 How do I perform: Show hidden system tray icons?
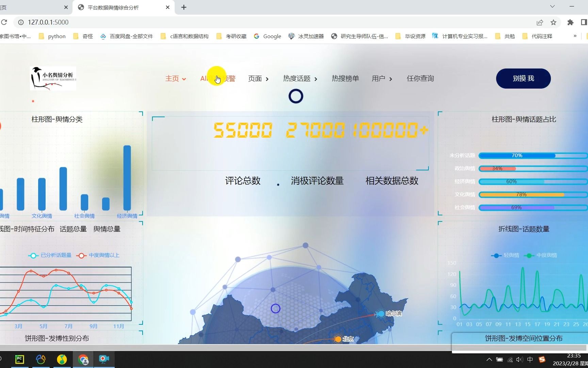click(489, 359)
